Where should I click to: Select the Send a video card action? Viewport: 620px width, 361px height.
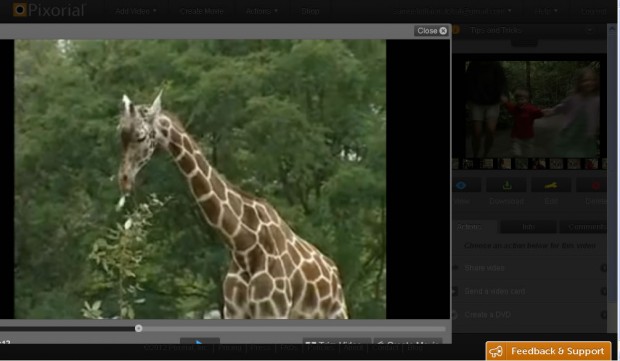click(x=529, y=291)
